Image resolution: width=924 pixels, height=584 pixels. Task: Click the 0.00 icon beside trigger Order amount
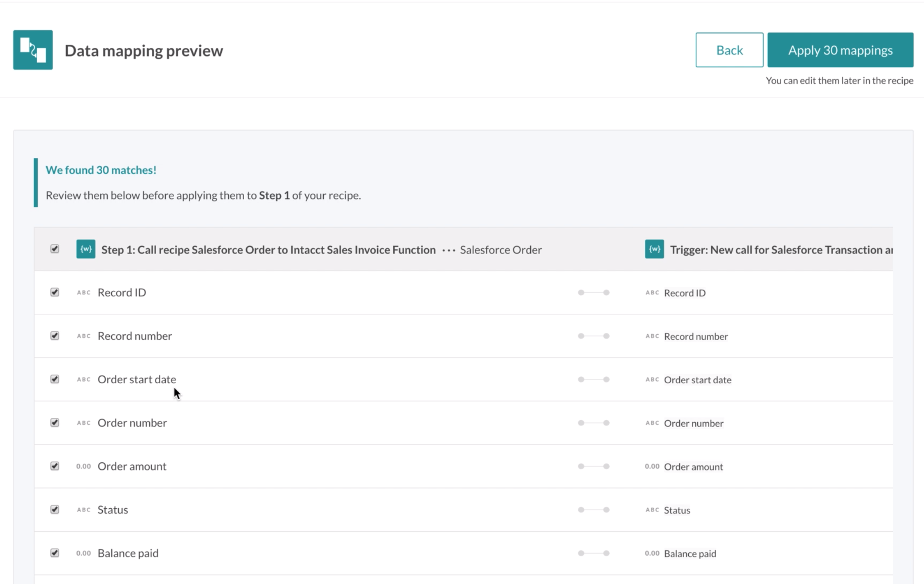(x=652, y=466)
